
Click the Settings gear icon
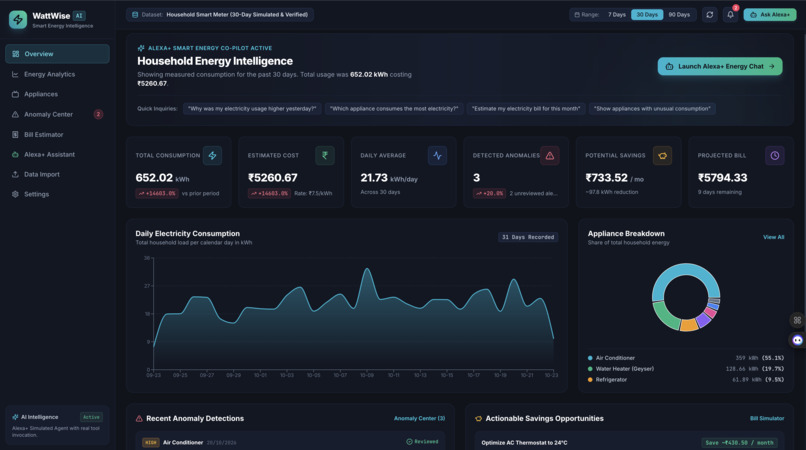click(15, 194)
